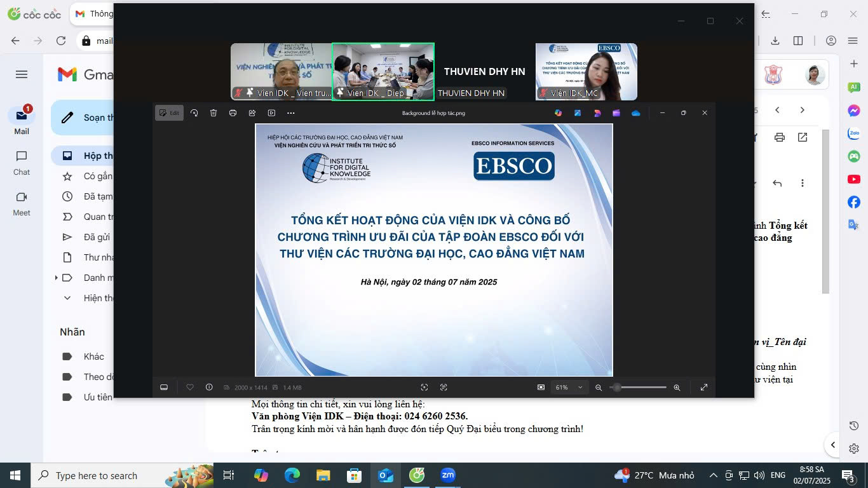Click the Gmail account avatar
Screen dimensions: 868x488
[x=815, y=74]
